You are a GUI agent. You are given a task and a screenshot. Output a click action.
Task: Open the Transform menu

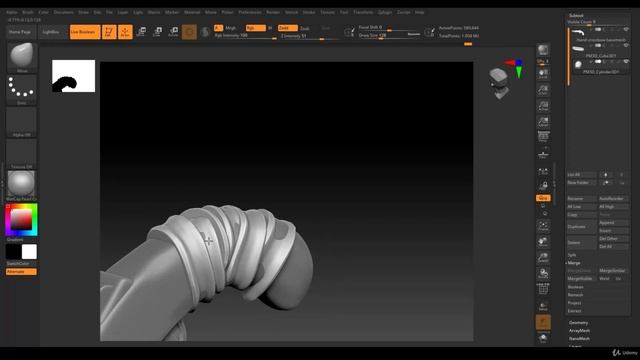coord(363,12)
